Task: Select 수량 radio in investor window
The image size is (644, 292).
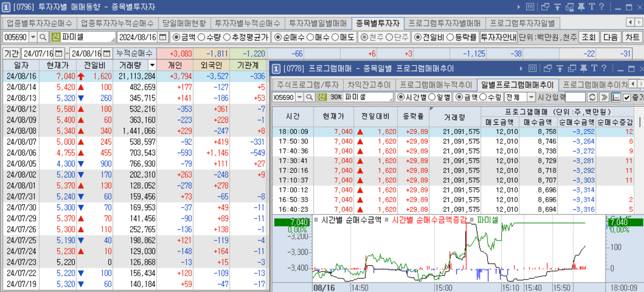Action: point(202,37)
